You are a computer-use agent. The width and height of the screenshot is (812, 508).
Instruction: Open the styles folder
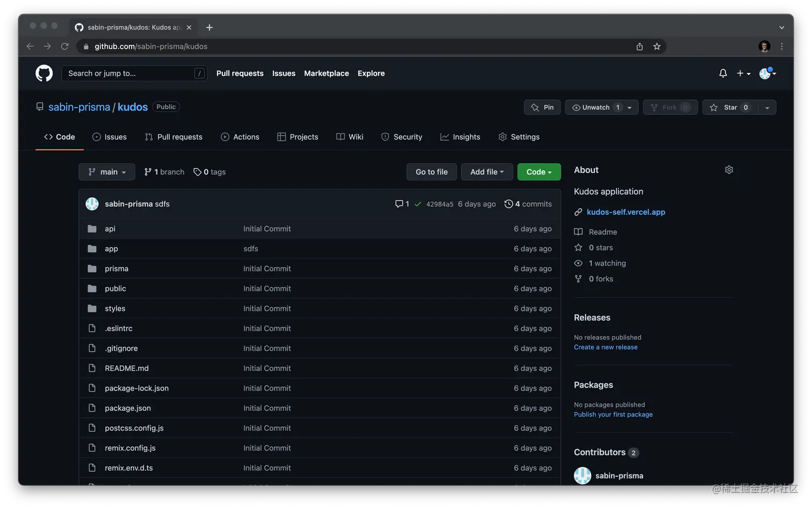[115, 308]
